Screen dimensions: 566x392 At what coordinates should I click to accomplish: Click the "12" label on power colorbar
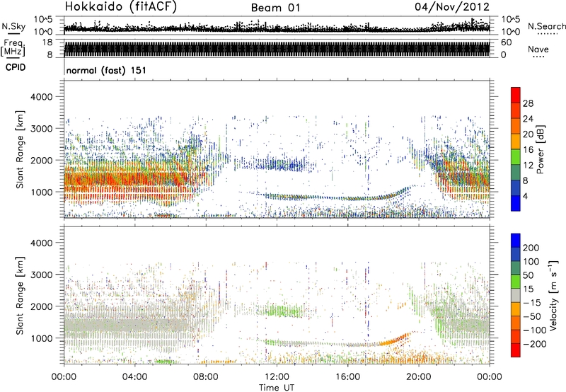[528, 166]
